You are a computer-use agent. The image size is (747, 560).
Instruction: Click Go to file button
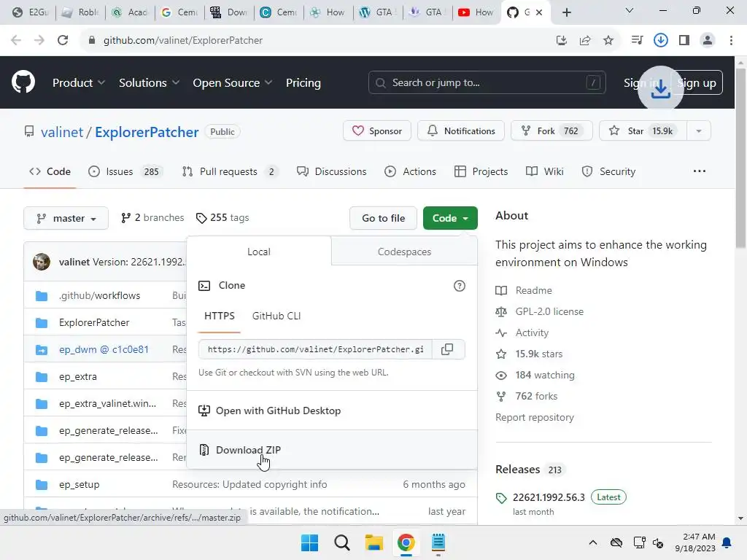click(x=383, y=218)
